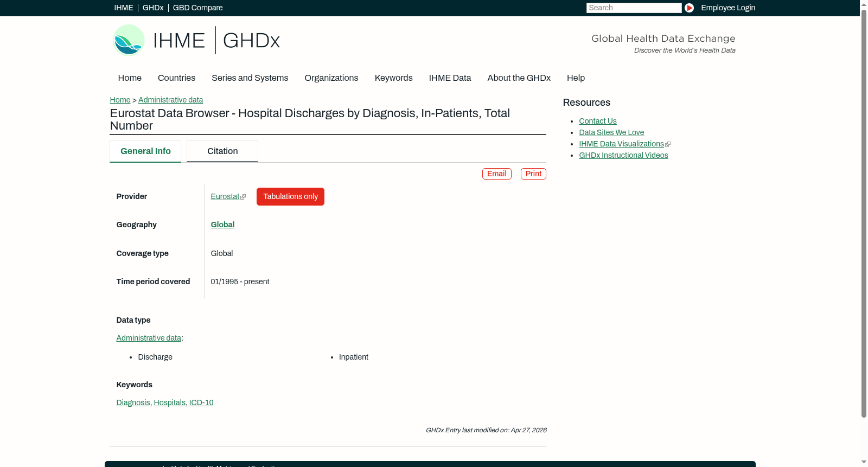Click the 'GHDx Entry last modified on' date text
This screenshot has height=467, width=868.
pyautogui.click(x=486, y=430)
